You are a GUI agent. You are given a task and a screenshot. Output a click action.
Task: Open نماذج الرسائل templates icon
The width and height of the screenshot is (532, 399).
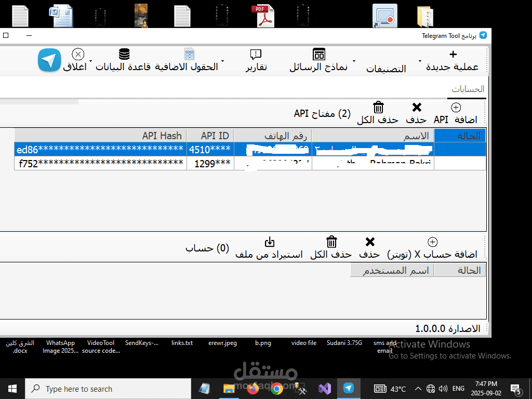click(318, 58)
